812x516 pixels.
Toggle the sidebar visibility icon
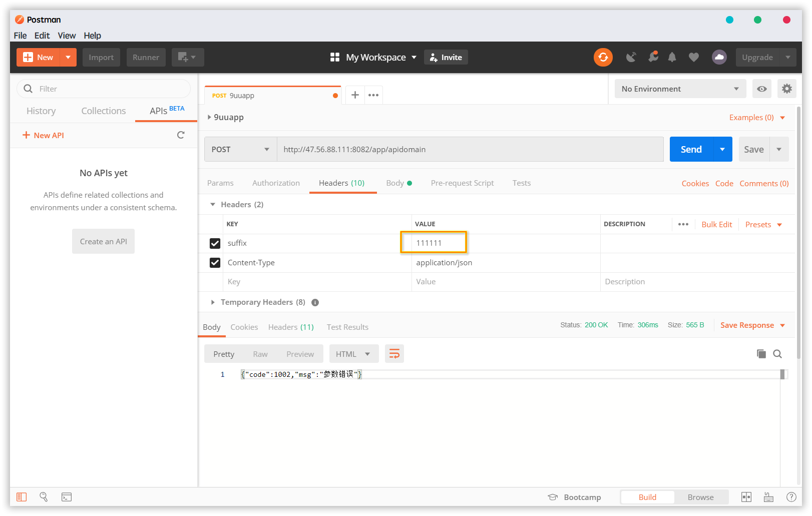22,497
